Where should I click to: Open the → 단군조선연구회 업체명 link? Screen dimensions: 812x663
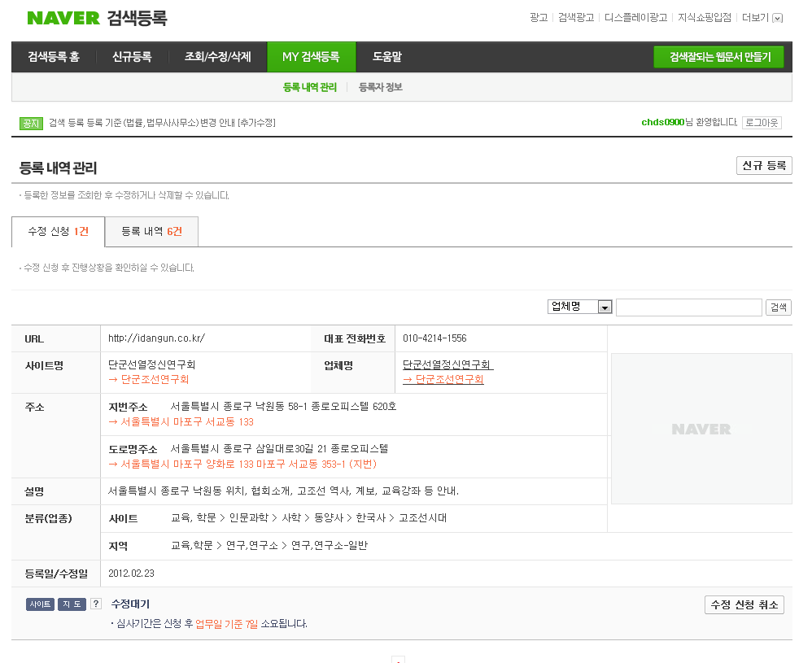coord(443,379)
